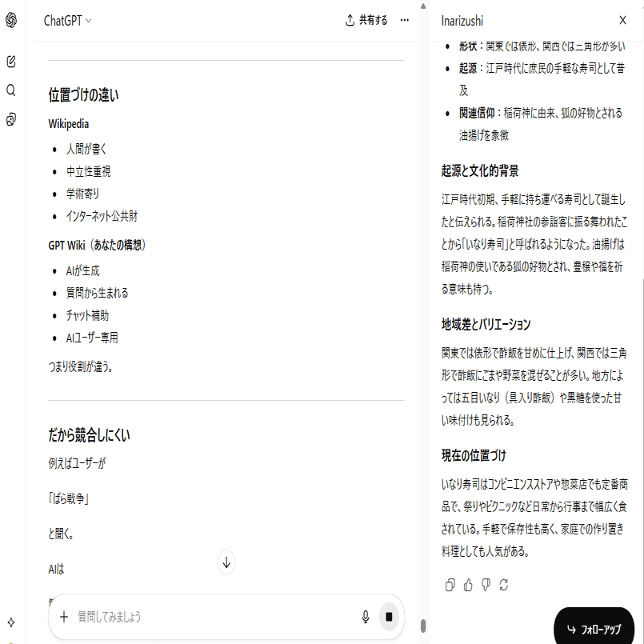Click the text と聞く。
Screen dimensions: 644x644
click(x=61, y=534)
